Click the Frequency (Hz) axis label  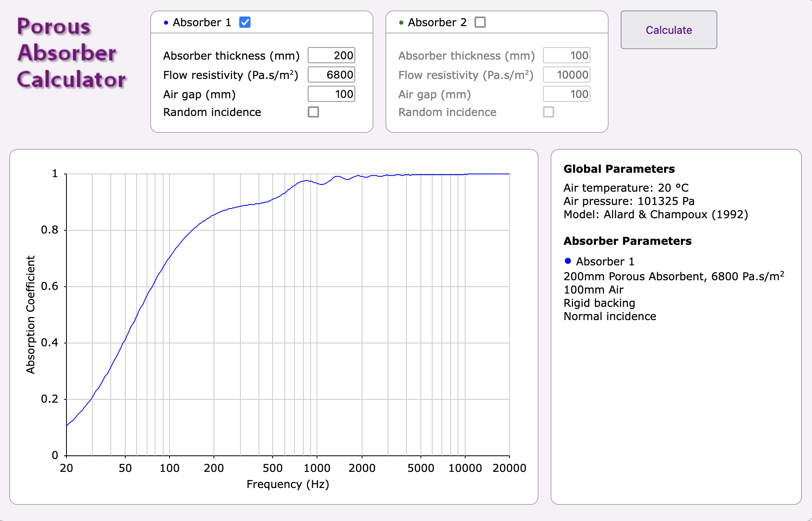pyautogui.click(x=288, y=484)
